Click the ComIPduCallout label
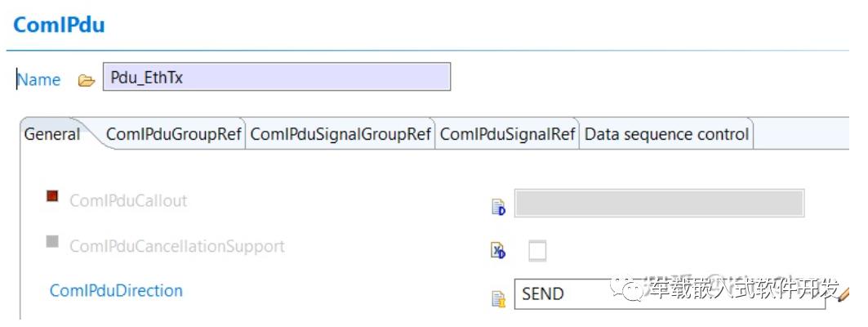Viewport: 868px width, 327px height. pos(128,200)
